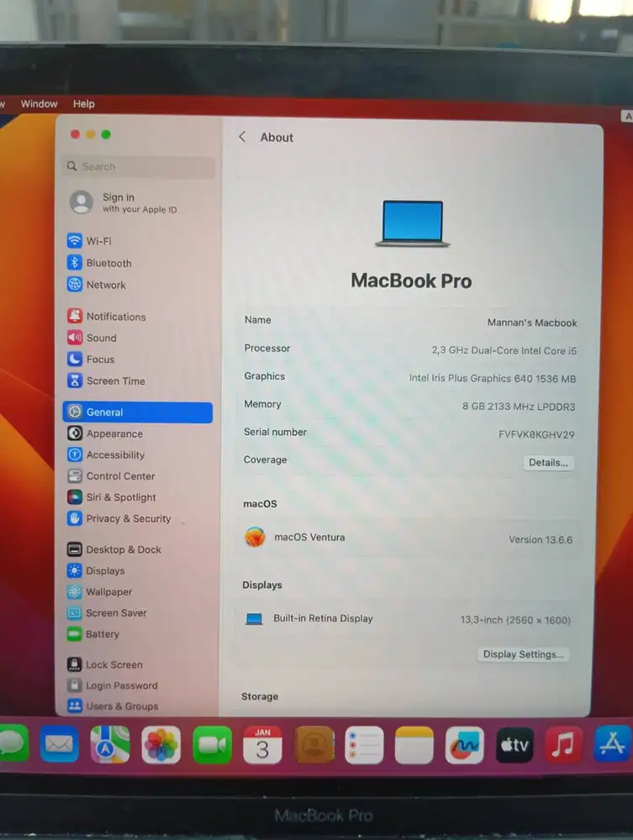Screen dimensions: 633x840
Task: Open Notes from the Dock
Action: pos(414,744)
